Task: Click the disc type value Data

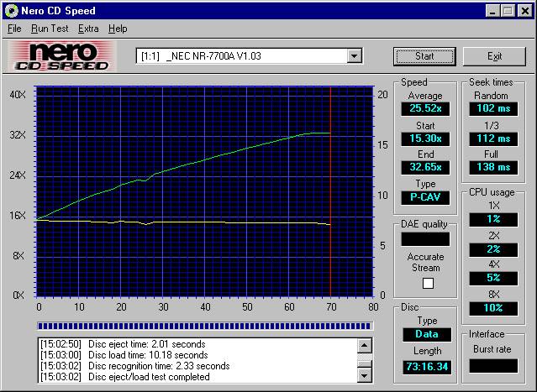Action: pos(427,335)
